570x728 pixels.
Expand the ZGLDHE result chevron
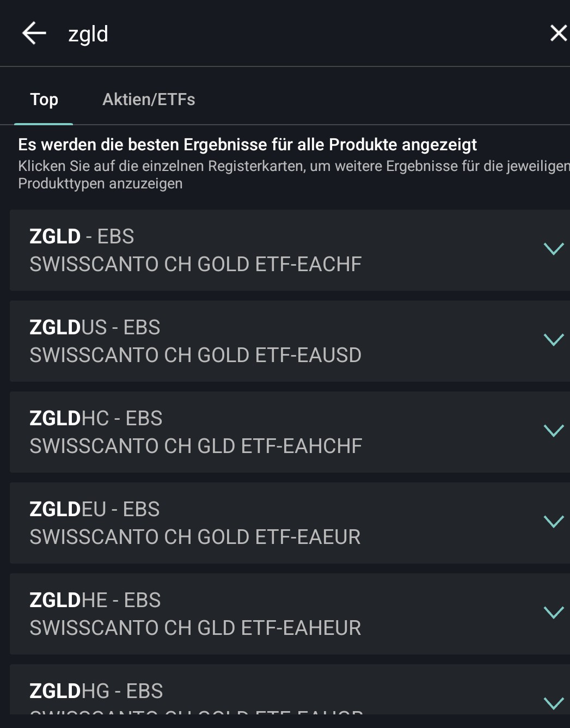coord(553,613)
